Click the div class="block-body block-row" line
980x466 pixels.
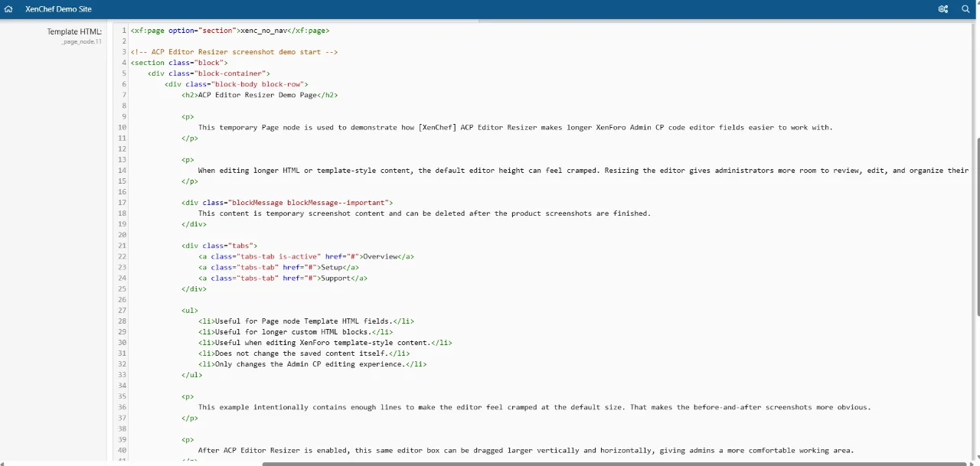click(237, 84)
